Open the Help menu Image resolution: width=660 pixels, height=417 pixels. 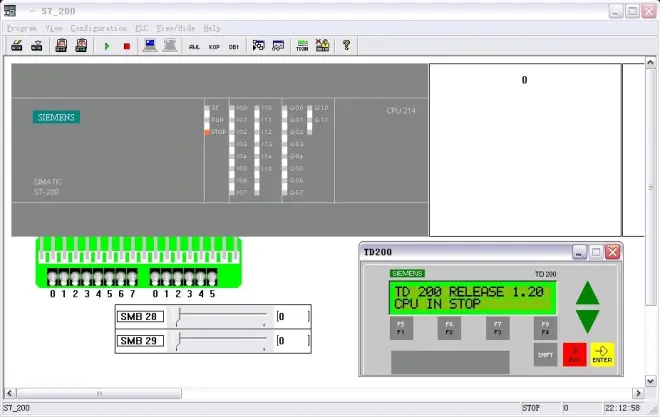[x=212, y=28]
